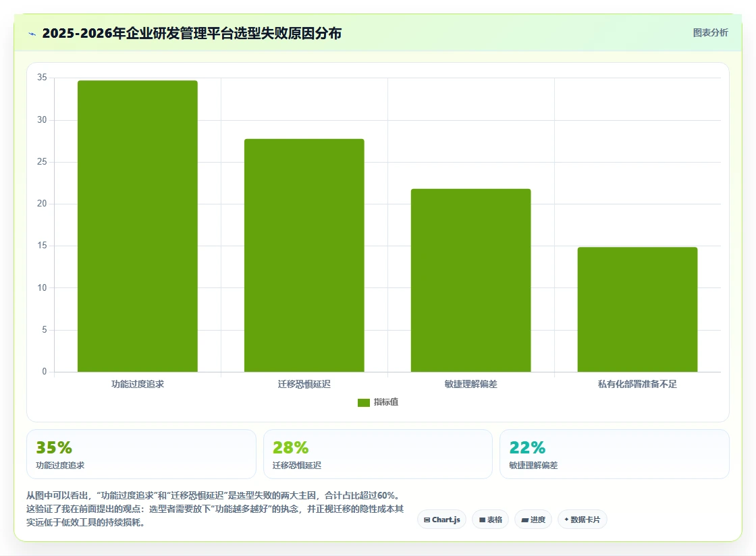Screen dimensions: 756x556
Task: Click the summary line 实远低于低效工具的持续损耗
Action: click(x=86, y=522)
